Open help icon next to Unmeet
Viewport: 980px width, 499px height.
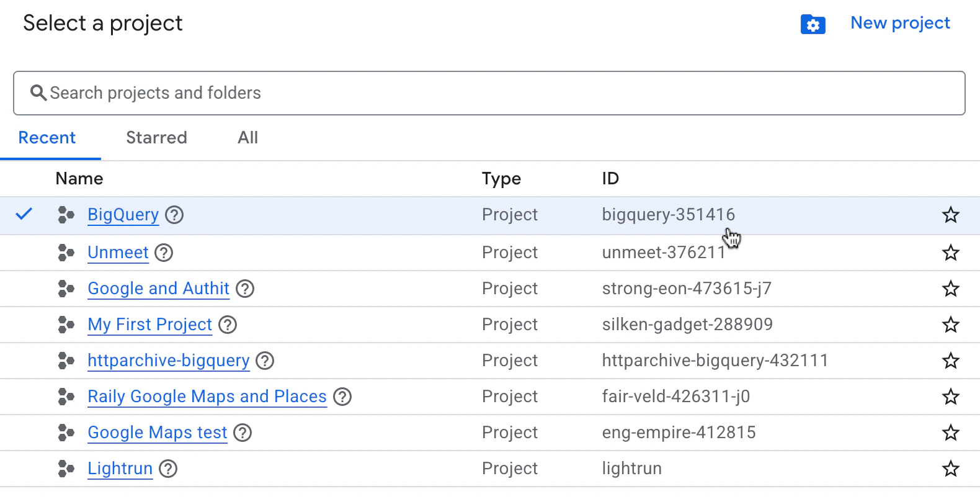click(x=164, y=253)
